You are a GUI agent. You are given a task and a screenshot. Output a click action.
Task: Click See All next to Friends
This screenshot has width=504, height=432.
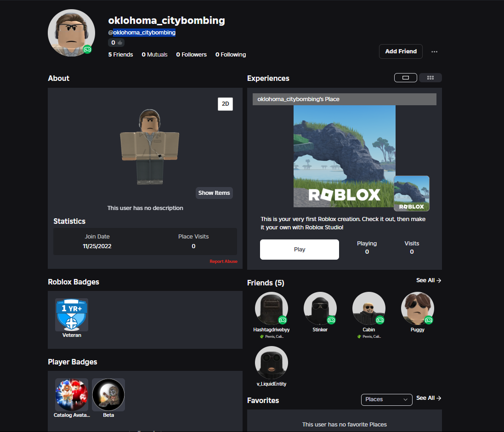click(429, 280)
